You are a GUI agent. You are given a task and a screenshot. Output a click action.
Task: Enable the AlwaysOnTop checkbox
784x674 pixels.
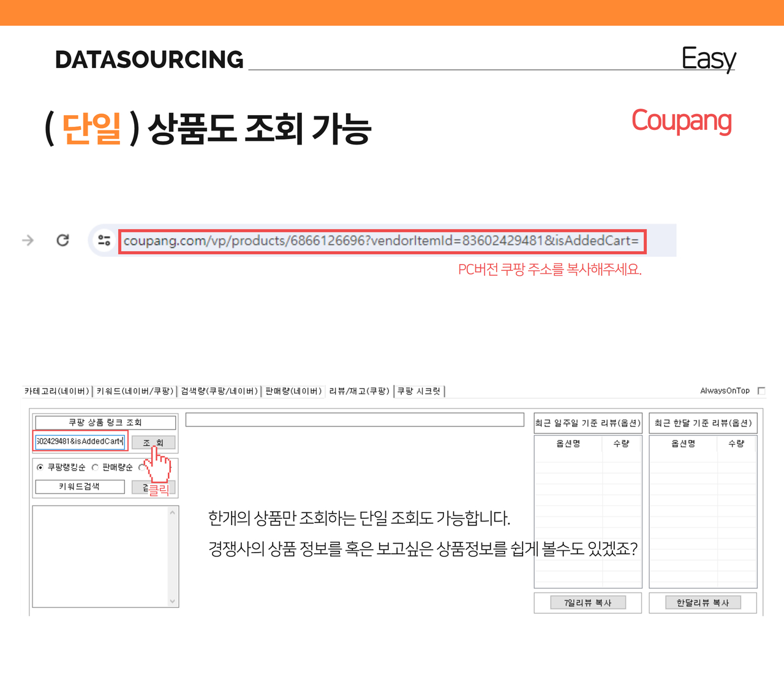761,391
